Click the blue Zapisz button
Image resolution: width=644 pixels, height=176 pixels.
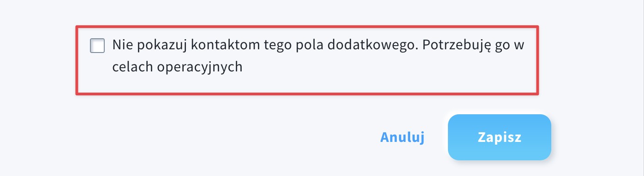(x=500, y=137)
